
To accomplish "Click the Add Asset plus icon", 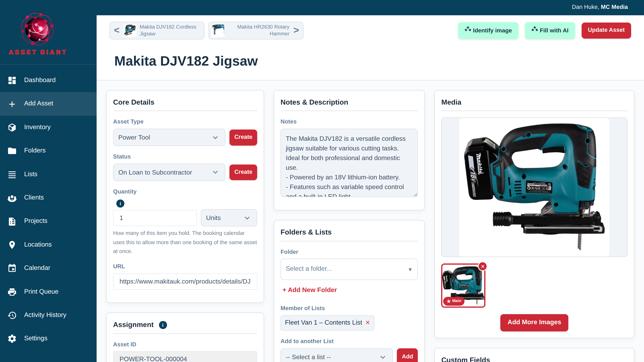I will pos(12,104).
